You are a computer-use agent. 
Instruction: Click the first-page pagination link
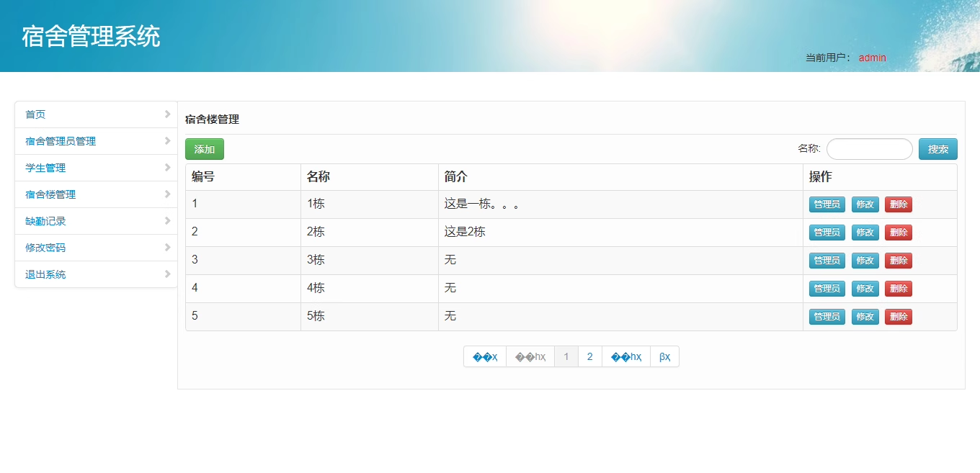485,356
